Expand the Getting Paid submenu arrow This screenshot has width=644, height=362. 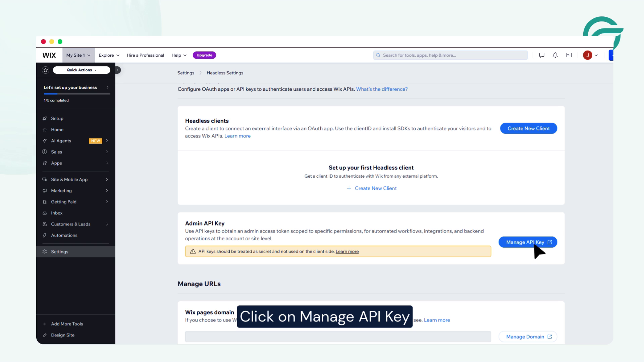coord(107,202)
